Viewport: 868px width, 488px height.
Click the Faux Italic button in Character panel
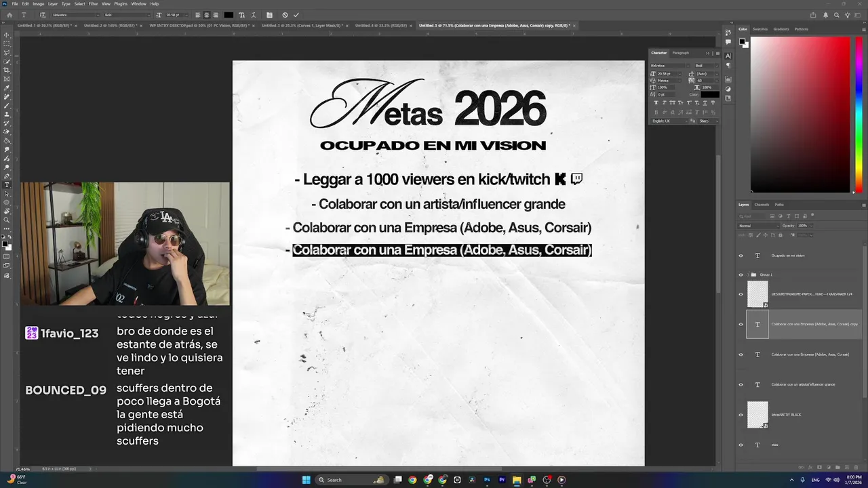pyautogui.click(x=664, y=102)
